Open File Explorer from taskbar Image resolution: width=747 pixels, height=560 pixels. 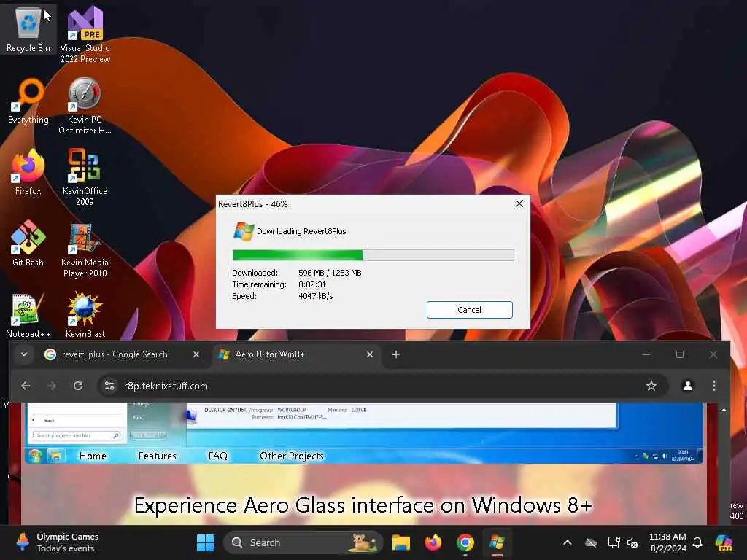[401, 542]
